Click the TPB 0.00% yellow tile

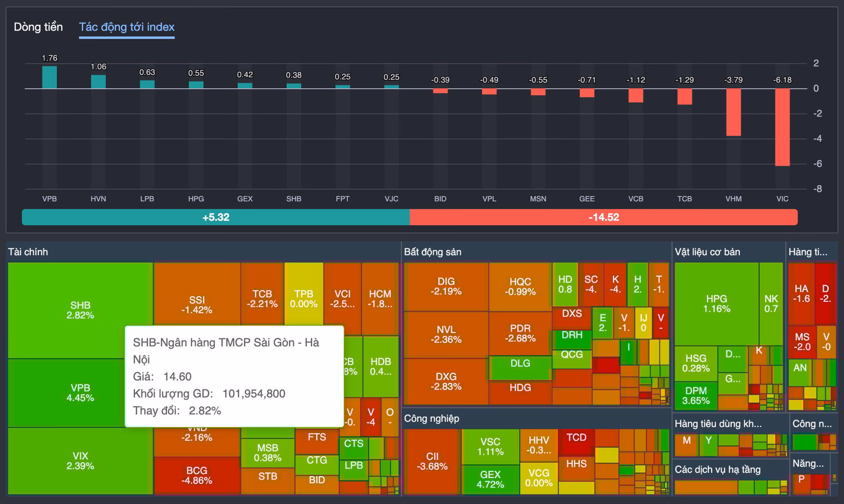pos(303,299)
